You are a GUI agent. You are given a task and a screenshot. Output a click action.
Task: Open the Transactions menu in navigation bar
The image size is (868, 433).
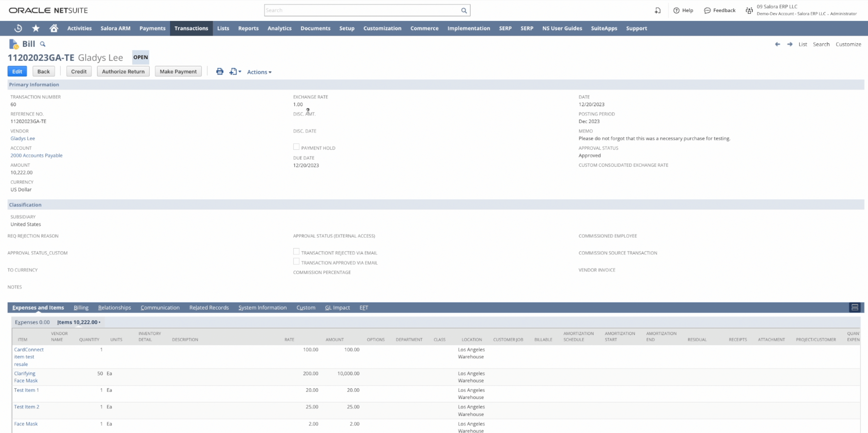click(x=191, y=28)
